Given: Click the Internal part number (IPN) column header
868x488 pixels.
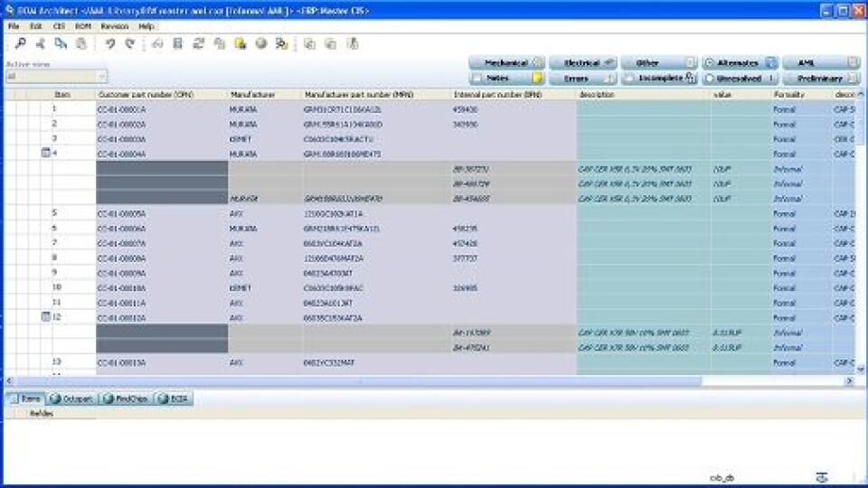Looking at the screenshot, I should [x=514, y=95].
